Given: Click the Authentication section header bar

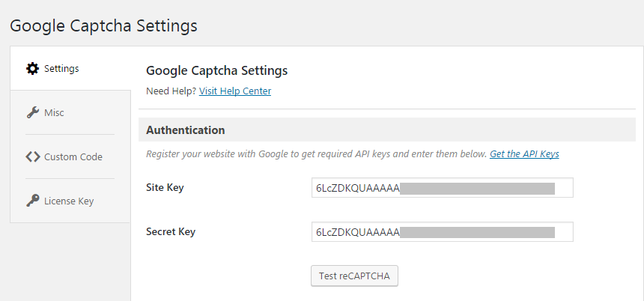Looking at the screenshot, I should click(x=387, y=130).
